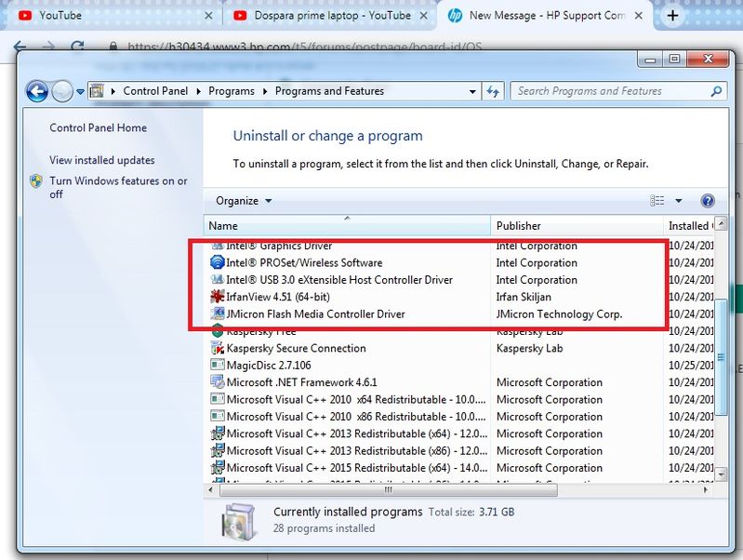Click Visual C++ 2015 (x64) Redistributable icon

point(217,468)
